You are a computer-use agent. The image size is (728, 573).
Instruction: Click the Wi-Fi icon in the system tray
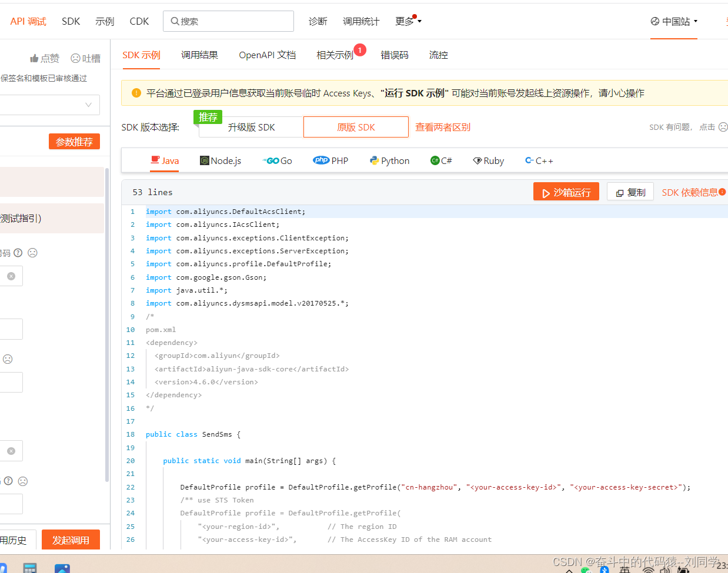coord(648,569)
